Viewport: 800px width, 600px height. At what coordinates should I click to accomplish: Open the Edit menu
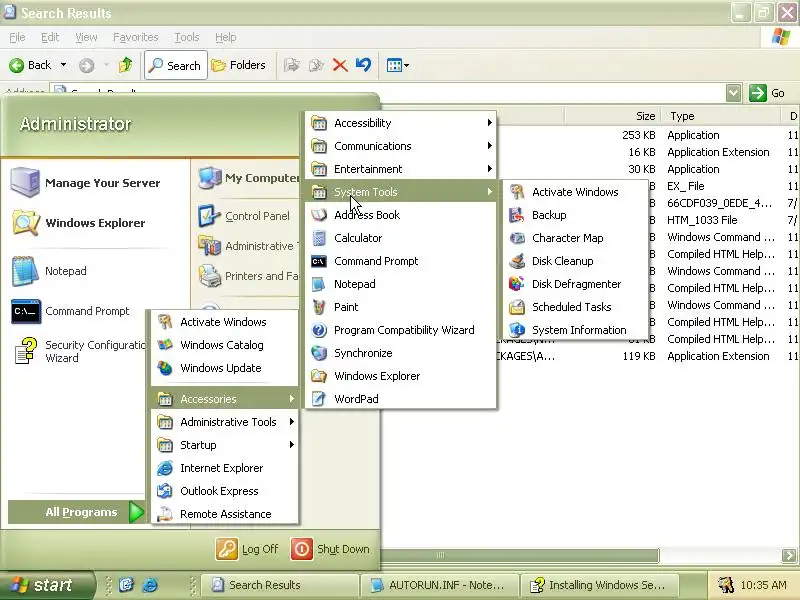point(50,37)
